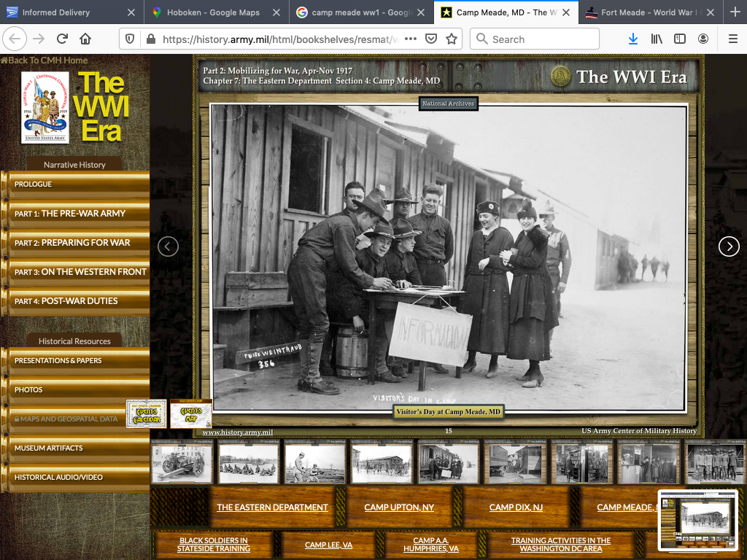Go to previous slide with left arrow
This screenshot has width=747, height=560.
tap(168, 247)
